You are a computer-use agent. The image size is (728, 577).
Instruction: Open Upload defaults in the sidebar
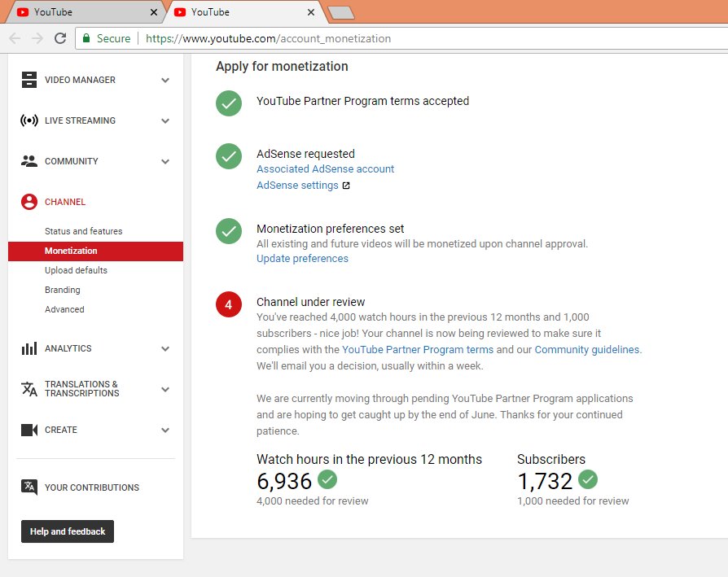tap(76, 270)
